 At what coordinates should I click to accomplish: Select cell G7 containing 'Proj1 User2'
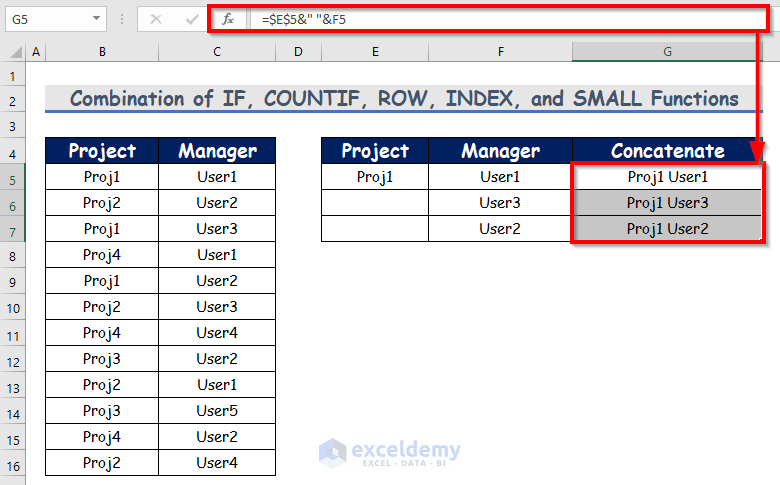click(667, 229)
